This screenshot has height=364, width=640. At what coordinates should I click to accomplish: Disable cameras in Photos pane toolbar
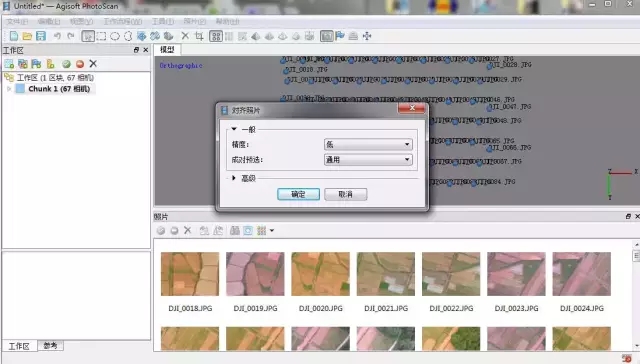tap(174, 231)
